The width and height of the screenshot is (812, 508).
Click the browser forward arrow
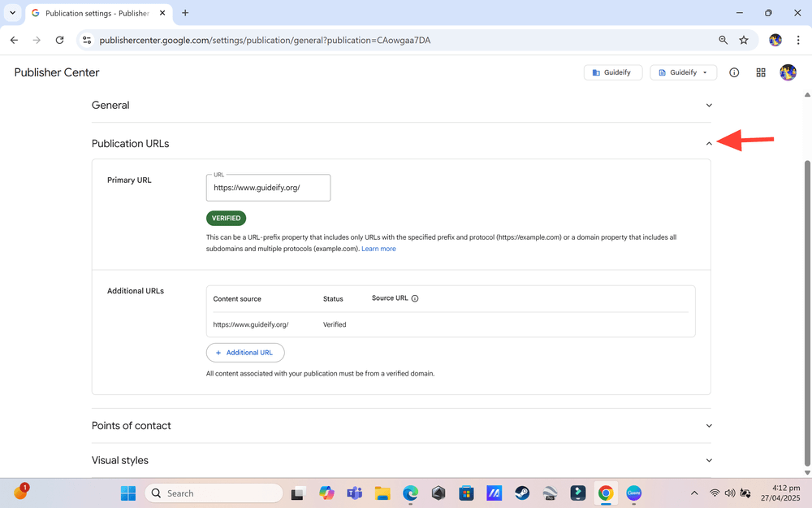[37, 40]
